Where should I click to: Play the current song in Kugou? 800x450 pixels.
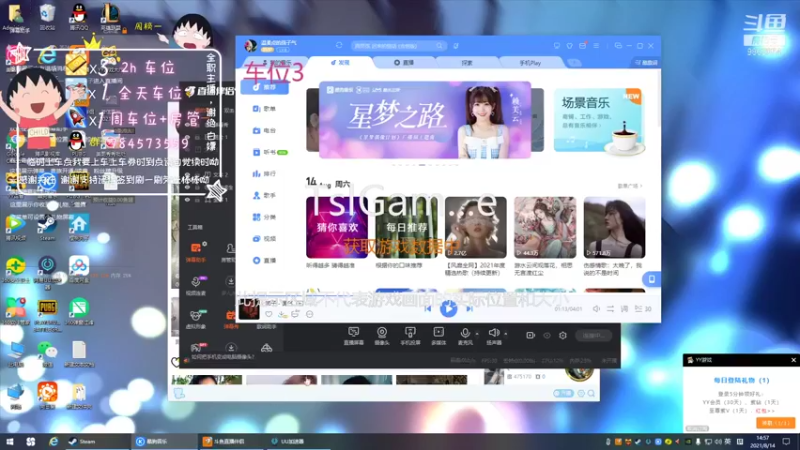tap(448, 308)
